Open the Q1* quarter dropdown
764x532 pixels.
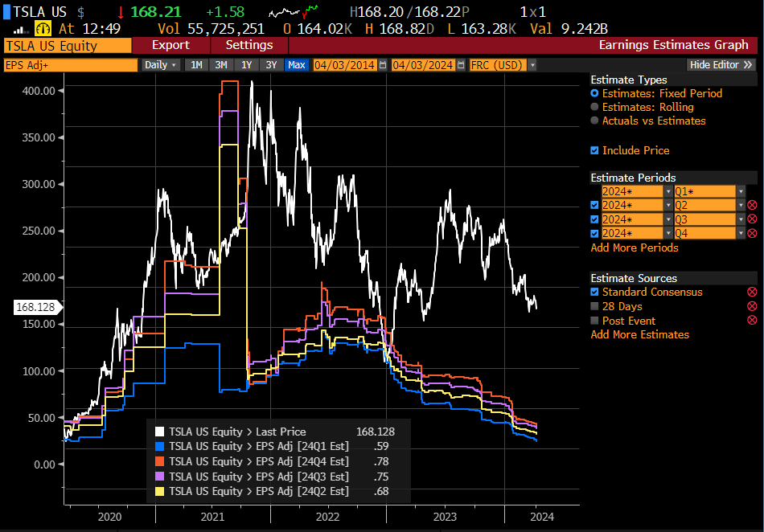[741, 191]
